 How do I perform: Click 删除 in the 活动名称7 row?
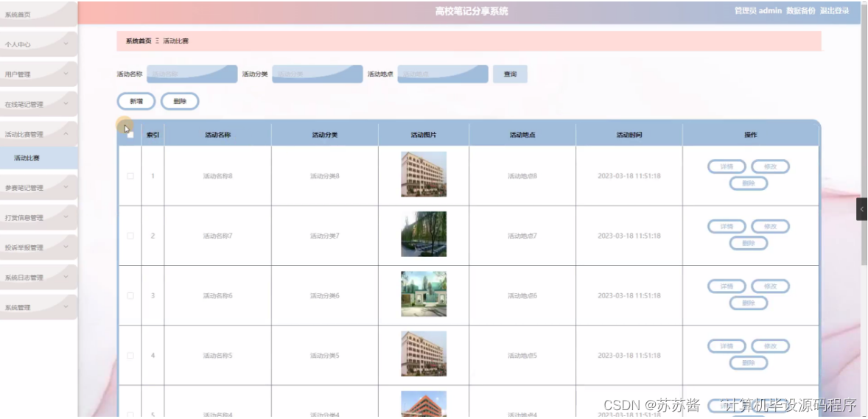tap(749, 243)
